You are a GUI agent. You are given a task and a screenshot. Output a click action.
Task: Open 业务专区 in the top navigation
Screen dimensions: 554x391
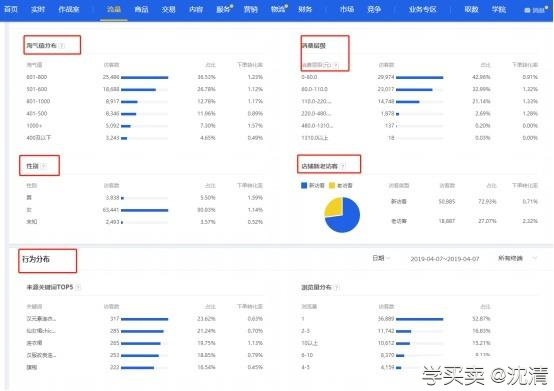[423, 9]
